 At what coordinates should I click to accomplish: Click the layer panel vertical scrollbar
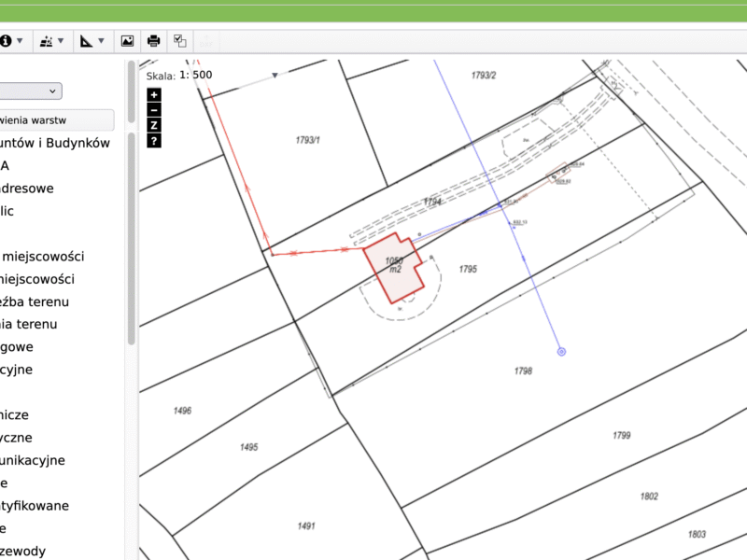point(132,238)
